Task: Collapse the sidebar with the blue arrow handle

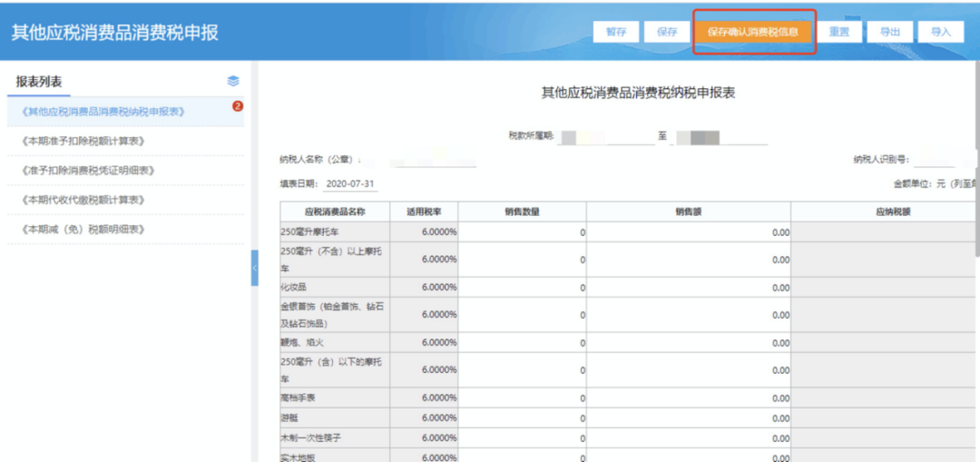Action: coord(254,268)
